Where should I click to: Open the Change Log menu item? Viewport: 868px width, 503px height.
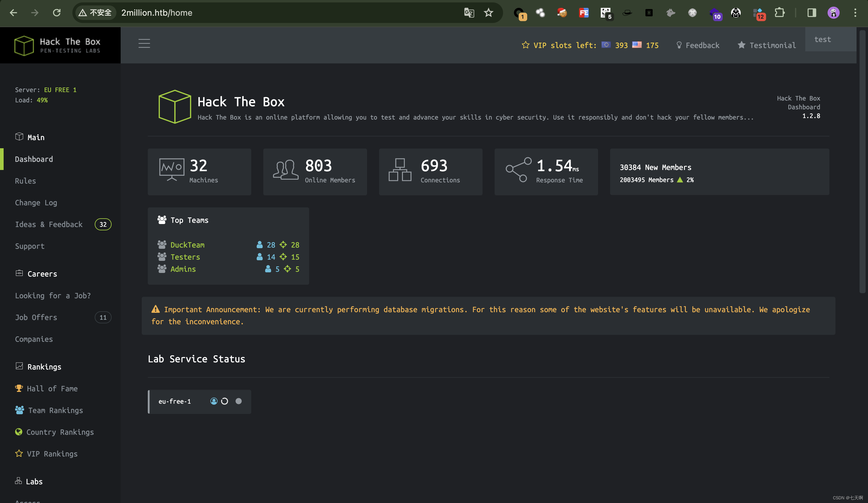click(36, 202)
